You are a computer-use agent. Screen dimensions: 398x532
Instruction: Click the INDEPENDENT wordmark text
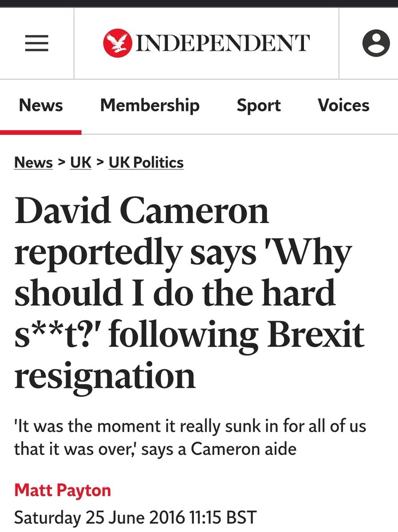(x=223, y=43)
